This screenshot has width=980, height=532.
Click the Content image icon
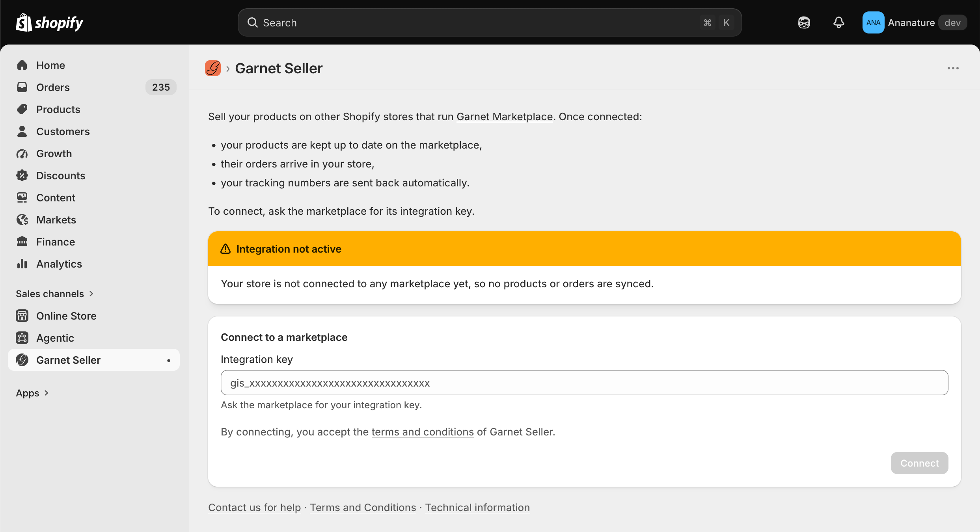(22, 197)
